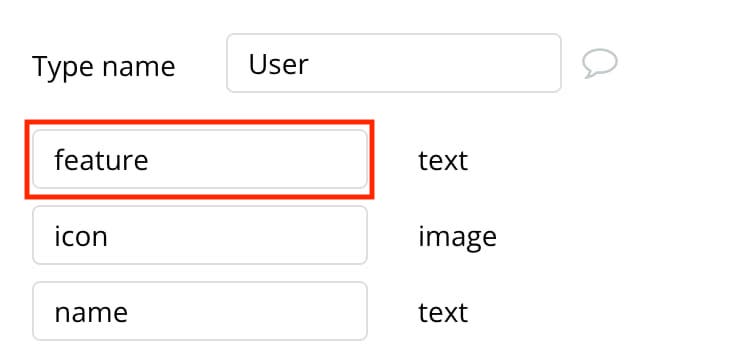The width and height of the screenshot is (738, 364).
Task: Click the image type label beside icon
Action: [457, 237]
